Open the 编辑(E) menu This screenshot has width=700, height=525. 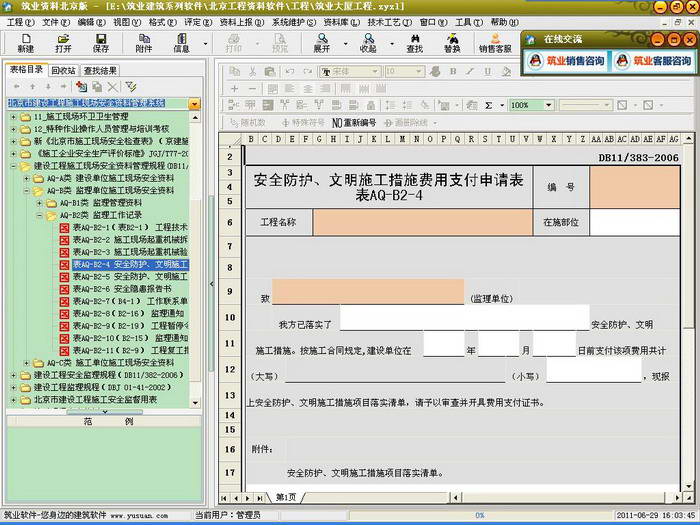[x=92, y=22]
